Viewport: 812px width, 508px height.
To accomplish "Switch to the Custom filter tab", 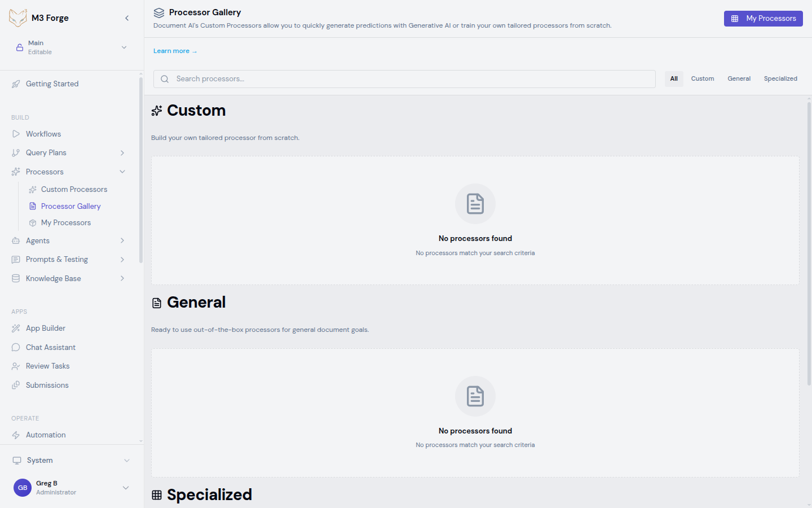I will click(702, 79).
